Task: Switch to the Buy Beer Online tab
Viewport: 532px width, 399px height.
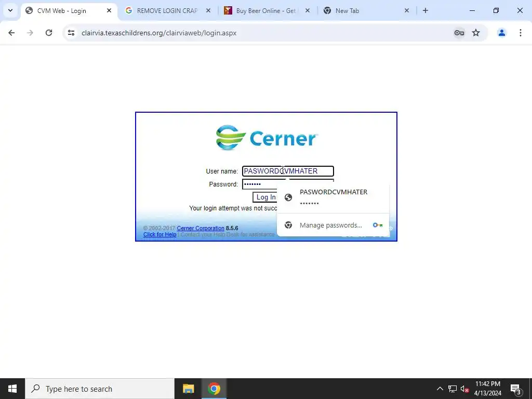Action: [267, 11]
